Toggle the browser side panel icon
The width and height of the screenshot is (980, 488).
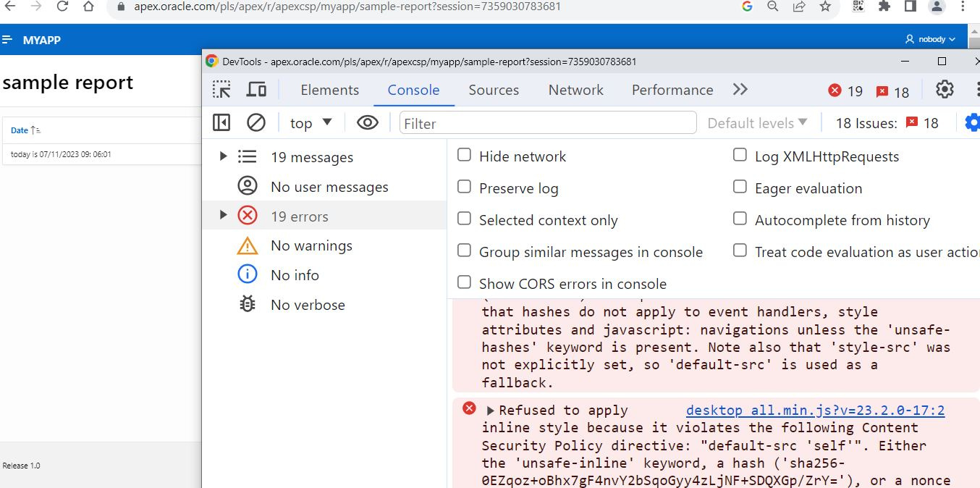[911, 7]
